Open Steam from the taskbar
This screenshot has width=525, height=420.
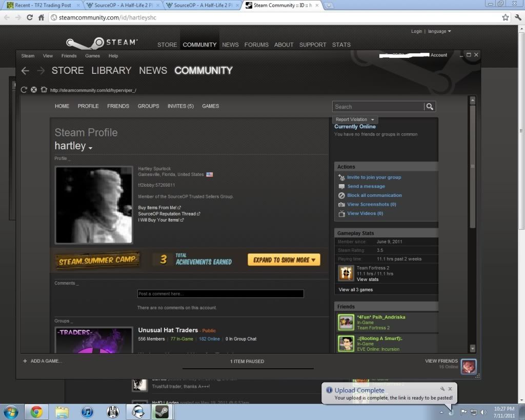click(162, 412)
